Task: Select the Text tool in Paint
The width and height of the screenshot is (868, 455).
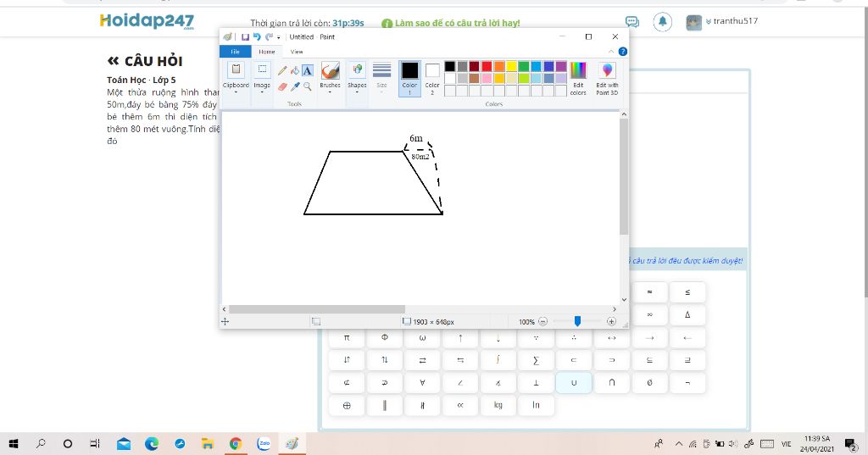Action: pos(307,70)
